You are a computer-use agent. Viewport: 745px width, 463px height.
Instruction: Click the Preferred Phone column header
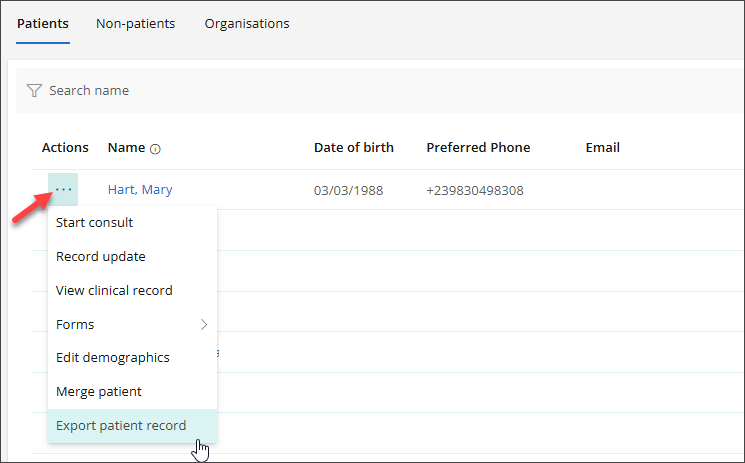(x=478, y=148)
